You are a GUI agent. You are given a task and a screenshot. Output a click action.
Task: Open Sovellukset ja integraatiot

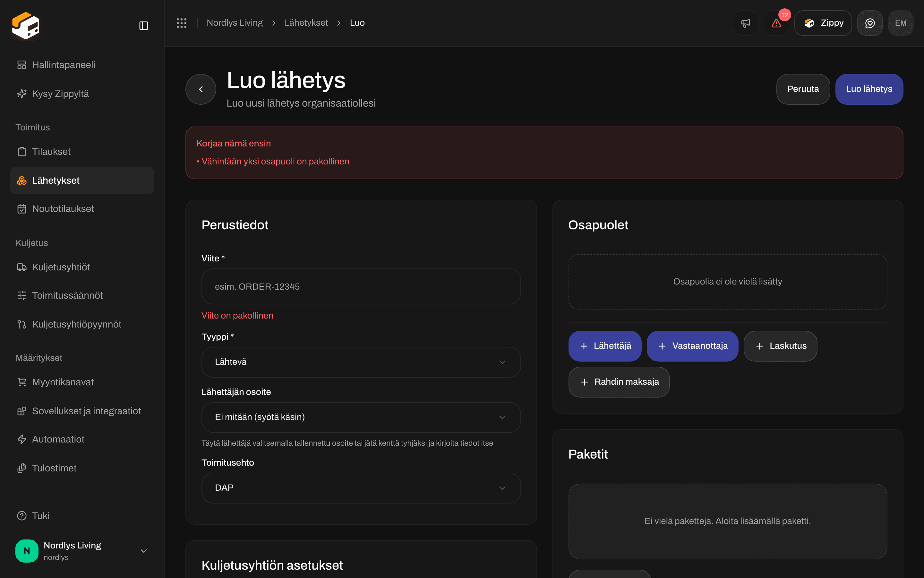[x=82, y=411]
